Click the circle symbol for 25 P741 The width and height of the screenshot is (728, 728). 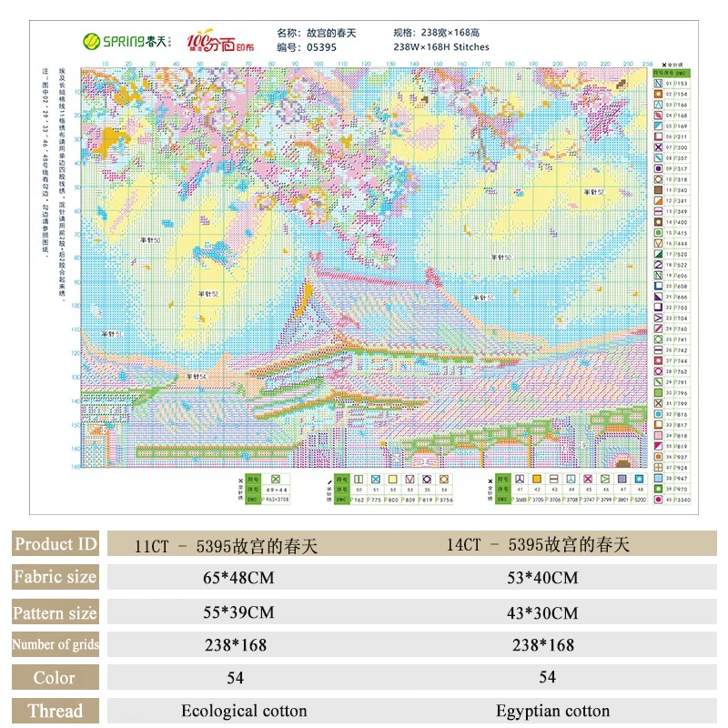click(658, 339)
